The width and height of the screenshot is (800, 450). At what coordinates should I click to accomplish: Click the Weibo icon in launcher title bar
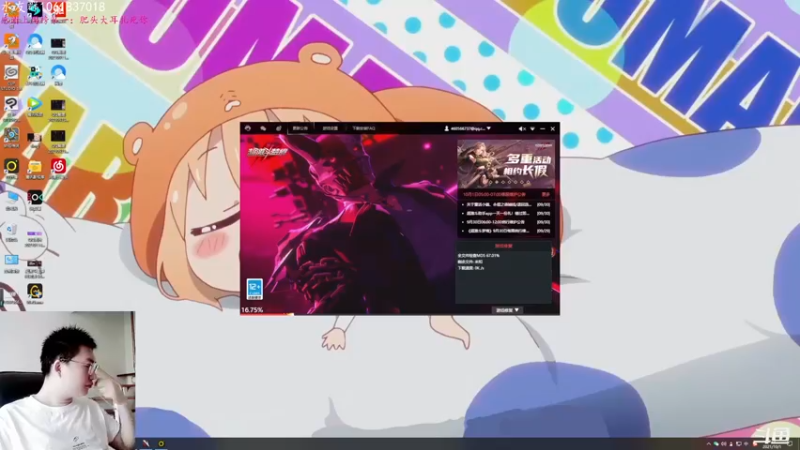click(x=279, y=129)
